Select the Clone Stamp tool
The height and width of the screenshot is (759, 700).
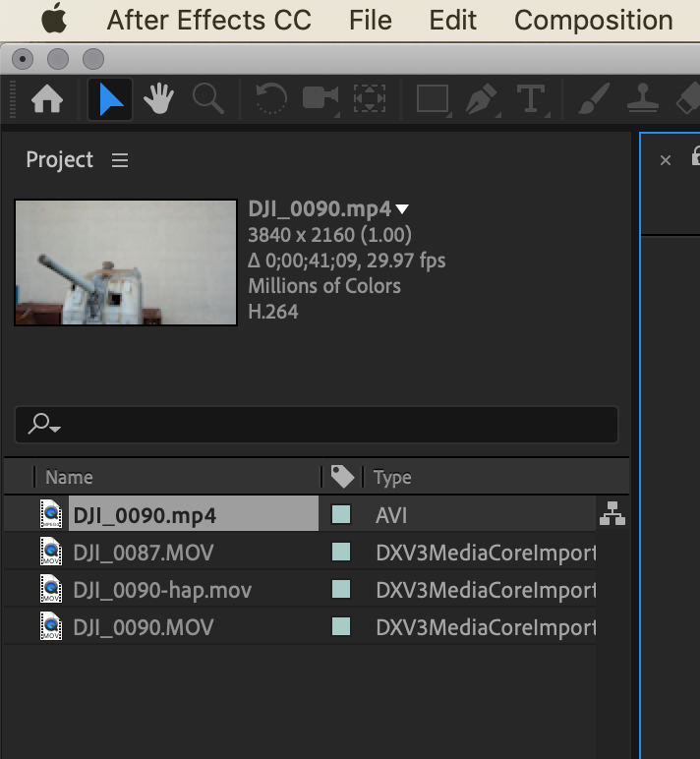pyautogui.click(x=644, y=99)
